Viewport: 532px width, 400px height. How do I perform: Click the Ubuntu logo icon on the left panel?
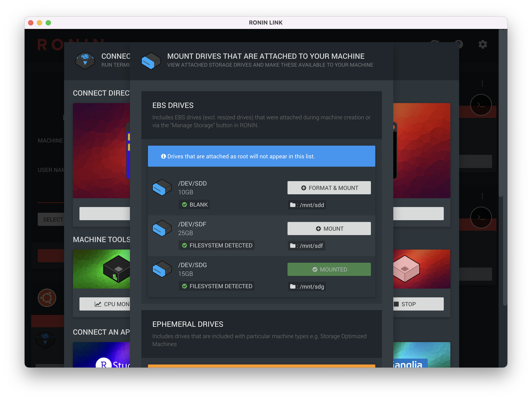pos(47,298)
